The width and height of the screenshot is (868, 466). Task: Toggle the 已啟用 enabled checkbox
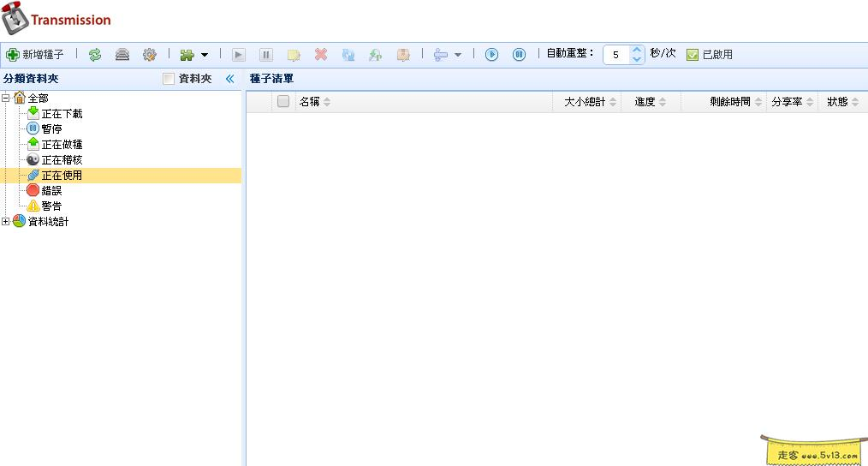tap(692, 54)
